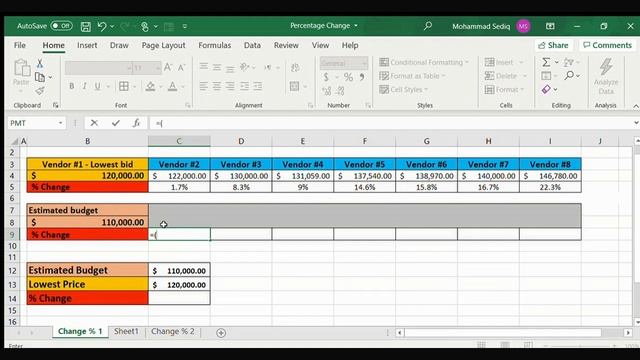The width and height of the screenshot is (640, 360).
Task: Click inside the formula bar input
Action: (392, 123)
